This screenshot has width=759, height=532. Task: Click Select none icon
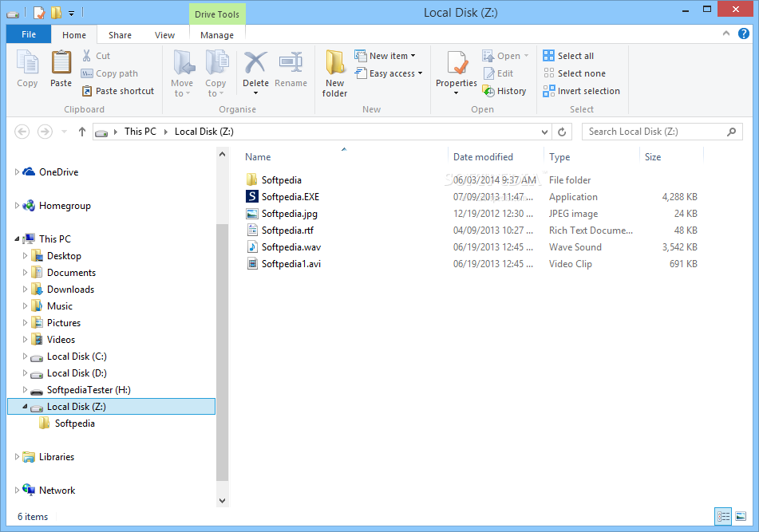click(548, 73)
